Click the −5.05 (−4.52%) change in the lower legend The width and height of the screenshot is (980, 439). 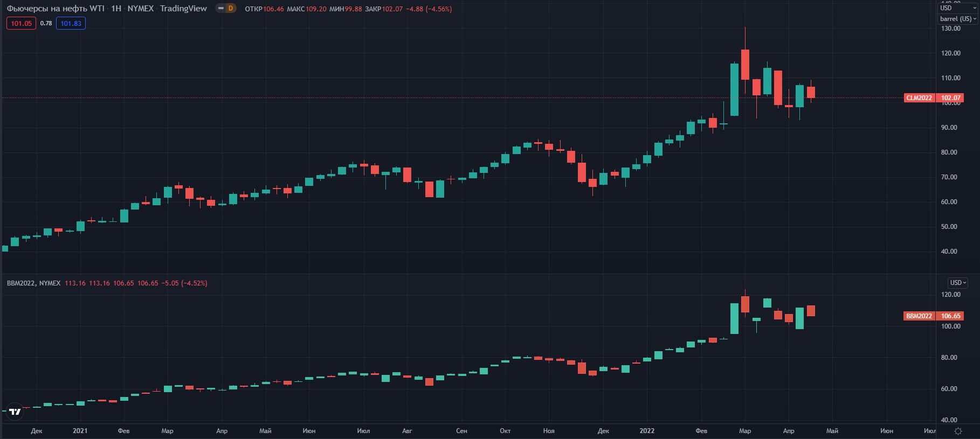tap(185, 283)
